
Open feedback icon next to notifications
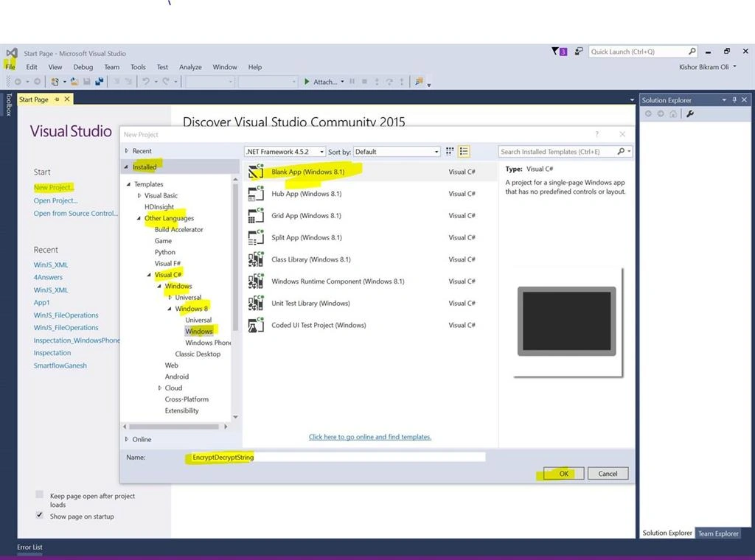point(579,51)
